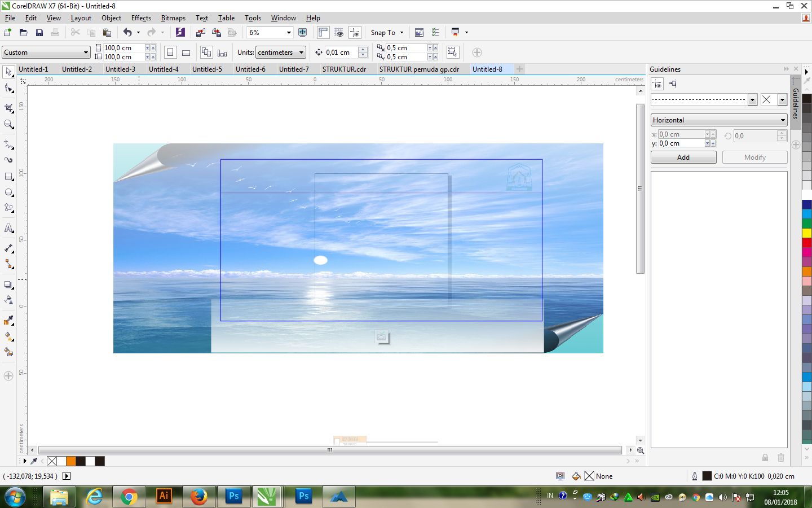Set page to Portrait orientation
This screenshot has width=812, height=508.
coord(170,52)
